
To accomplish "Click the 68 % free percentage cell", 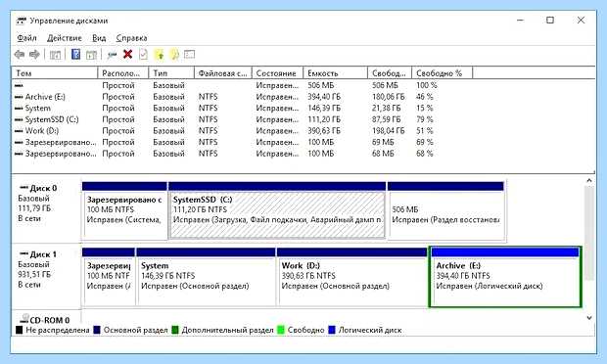I will click(425, 154).
